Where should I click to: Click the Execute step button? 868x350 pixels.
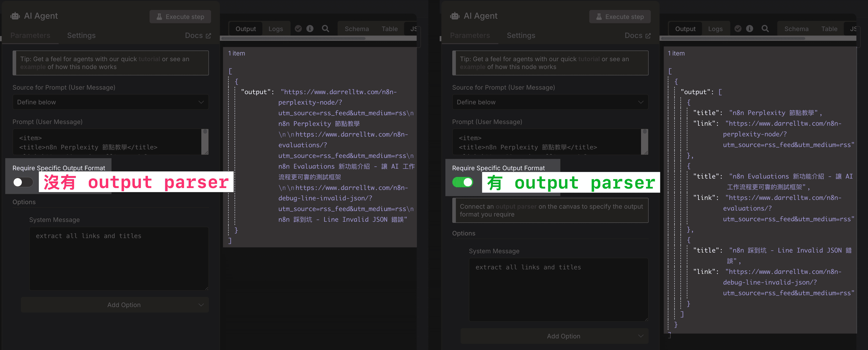[180, 17]
